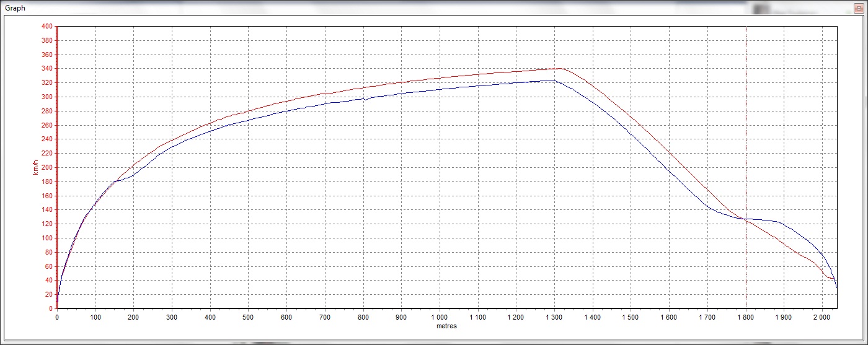Image resolution: width=868 pixels, height=345 pixels.
Task: Click the x-axis tick label "1 200"
Action: (x=516, y=317)
